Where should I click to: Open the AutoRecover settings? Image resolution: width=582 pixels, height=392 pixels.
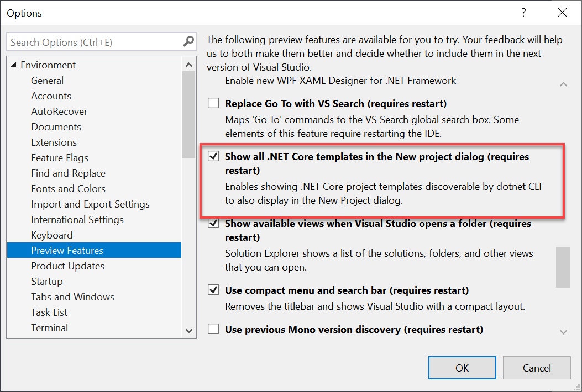click(x=59, y=112)
